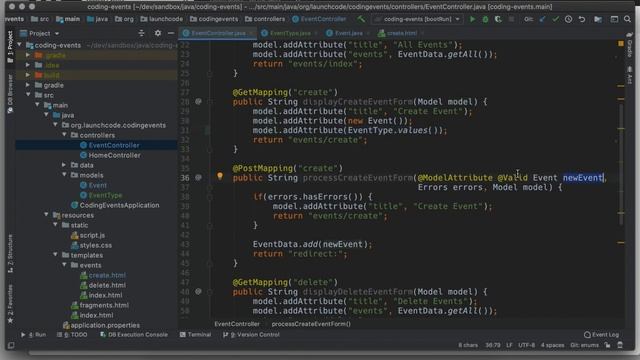
Task: Open the Version Control tab
Action: click(251, 335)
